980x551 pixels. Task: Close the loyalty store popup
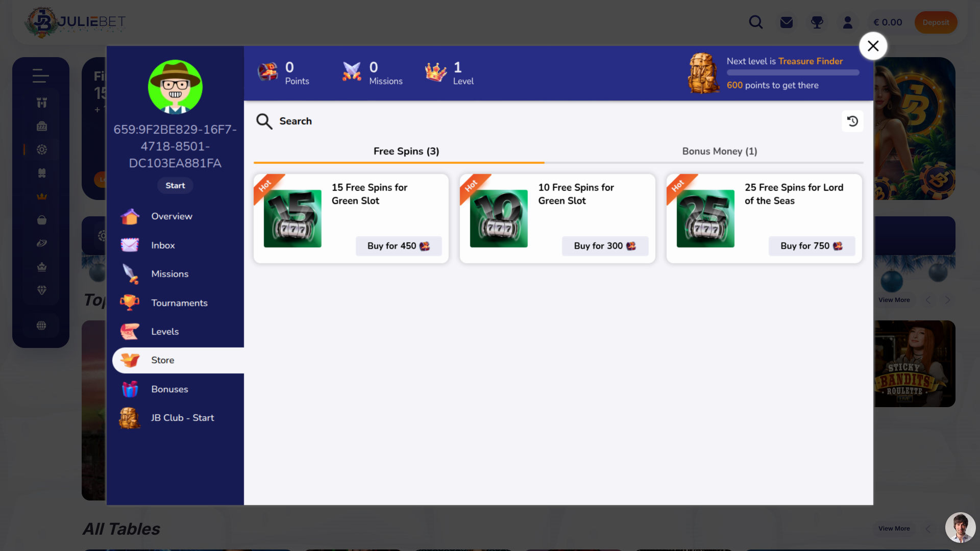873,46
